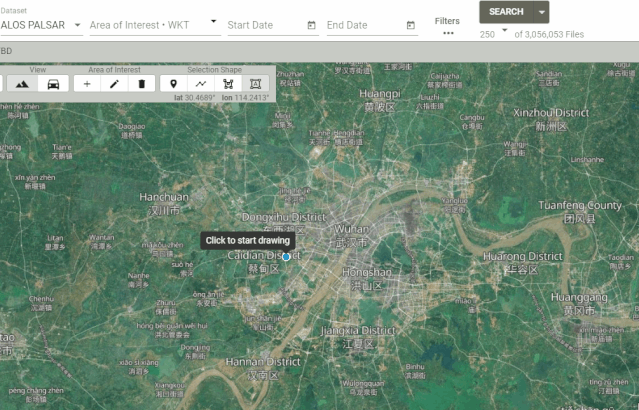Open Start Date calendar picker
Image resolution: width=639 pixels, height=410 pixels.
click(x=311, y=25)
